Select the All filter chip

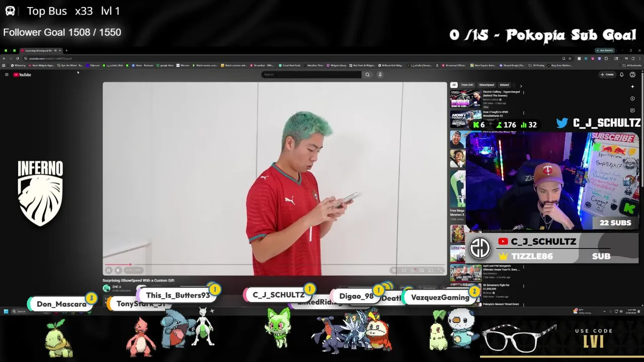tap(454, 85)
